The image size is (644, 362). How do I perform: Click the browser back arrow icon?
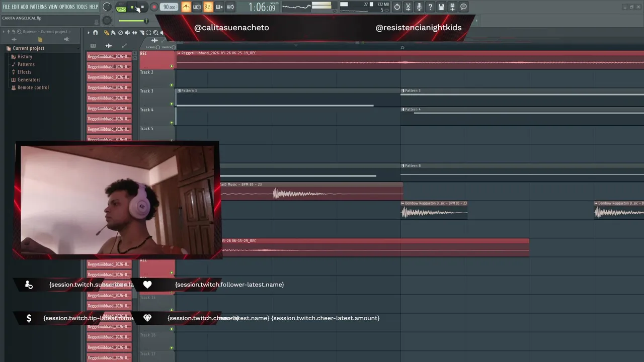click(13, 32)
